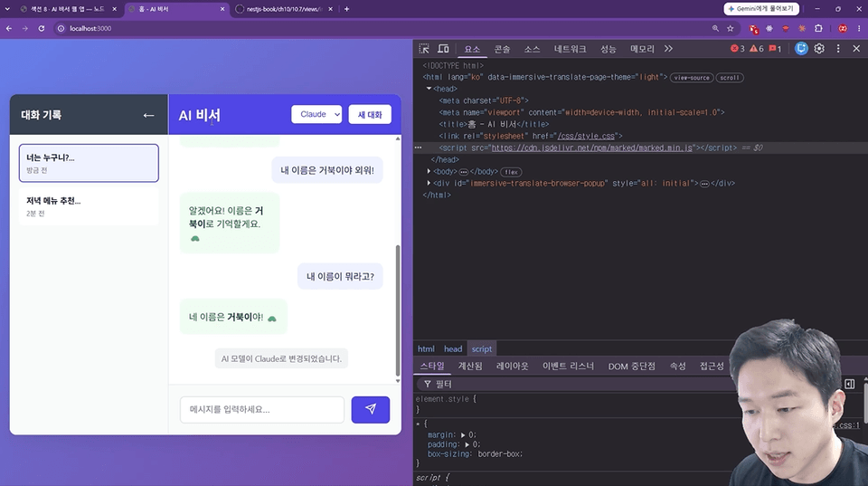Close the DevTools panel

click(856, 49)
